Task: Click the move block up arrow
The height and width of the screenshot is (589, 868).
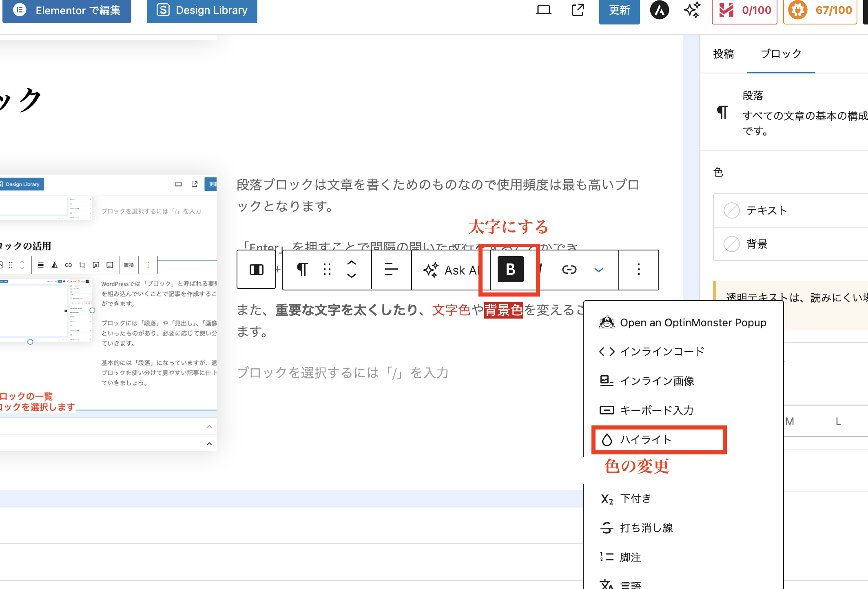Action: point(352,263)
